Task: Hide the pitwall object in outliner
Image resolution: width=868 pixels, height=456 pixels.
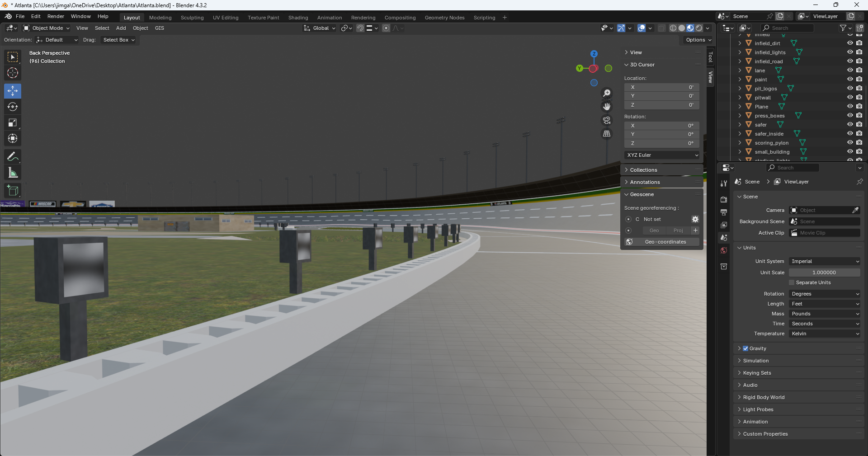Action: point(850,98)
